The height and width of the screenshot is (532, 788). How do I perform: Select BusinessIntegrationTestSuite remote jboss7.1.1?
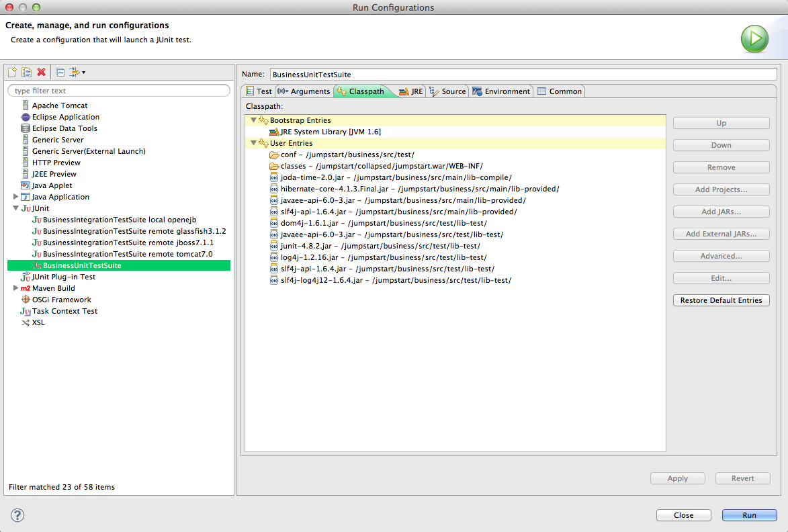click(128, 242)
